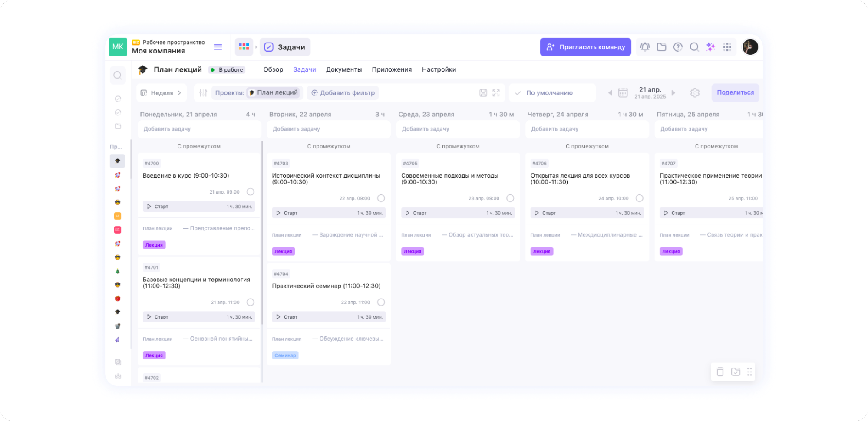Viewport: 868px width, 421px height.
Task: Click the Поделиться button
Action: point(735,93)
